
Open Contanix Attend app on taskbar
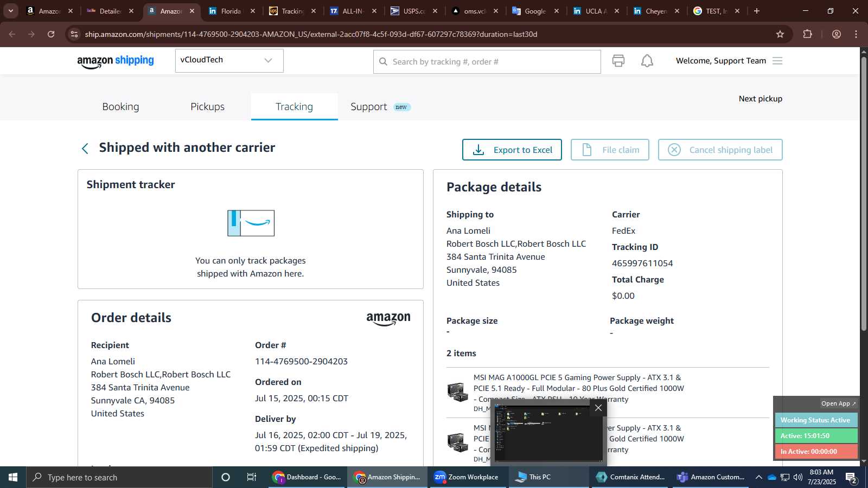pos(630,477)
